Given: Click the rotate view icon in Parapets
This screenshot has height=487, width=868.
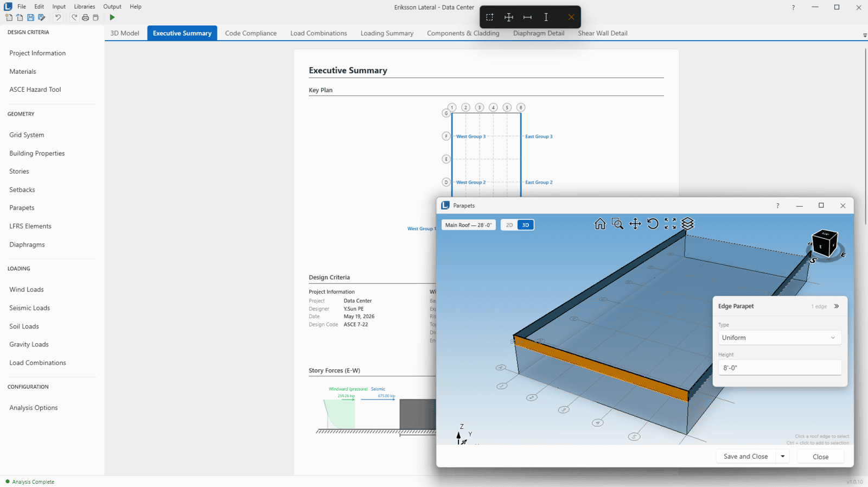Looking at the screenshot, I should 653,224.
